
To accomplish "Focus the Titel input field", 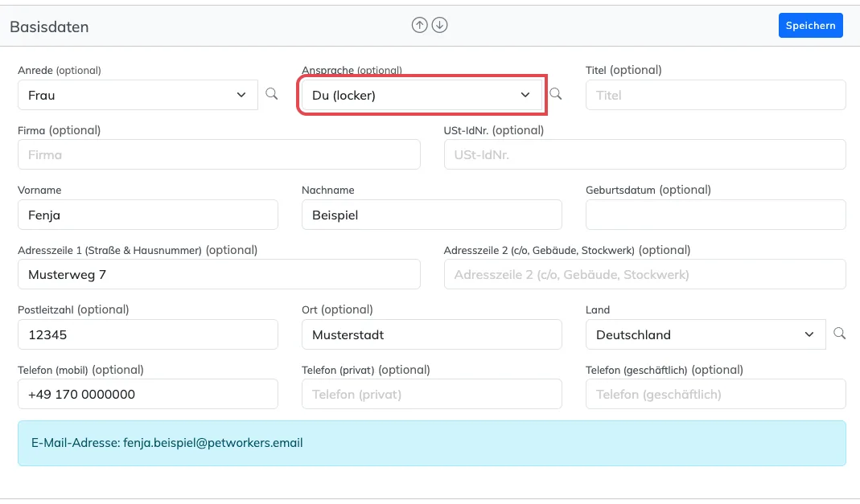I will coord(715,95).
